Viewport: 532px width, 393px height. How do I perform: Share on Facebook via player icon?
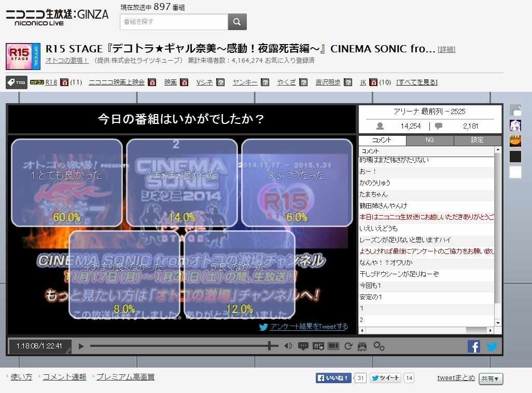pos(473,346)
